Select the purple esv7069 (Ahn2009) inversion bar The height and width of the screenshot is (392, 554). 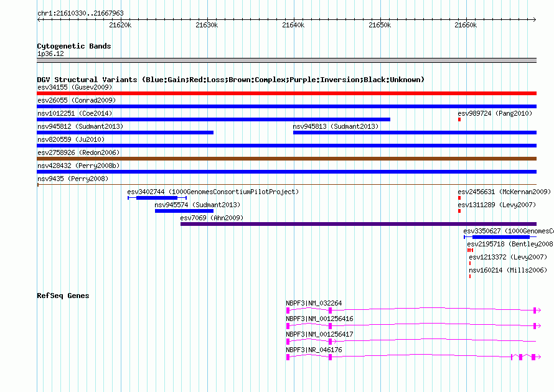(x=359, y=224)
